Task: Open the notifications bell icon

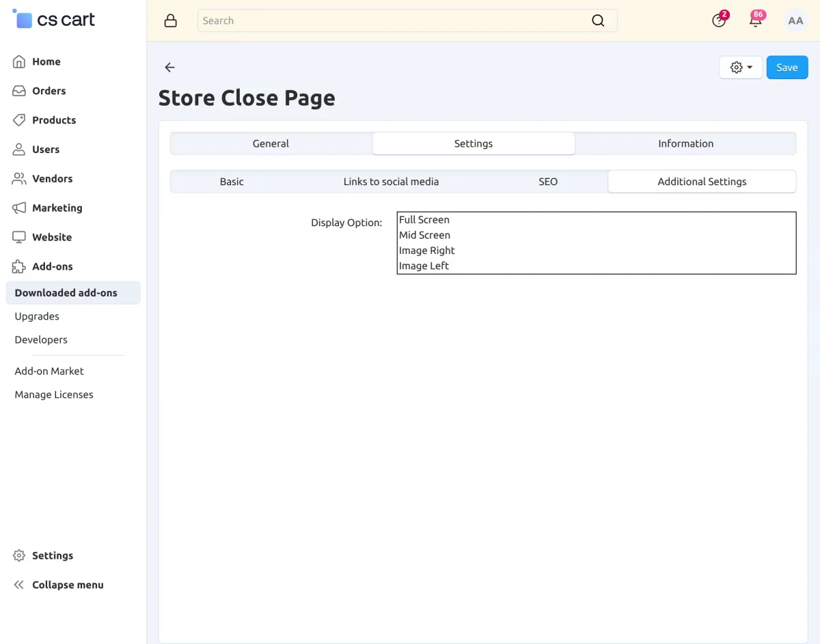Action: (756, 20)
